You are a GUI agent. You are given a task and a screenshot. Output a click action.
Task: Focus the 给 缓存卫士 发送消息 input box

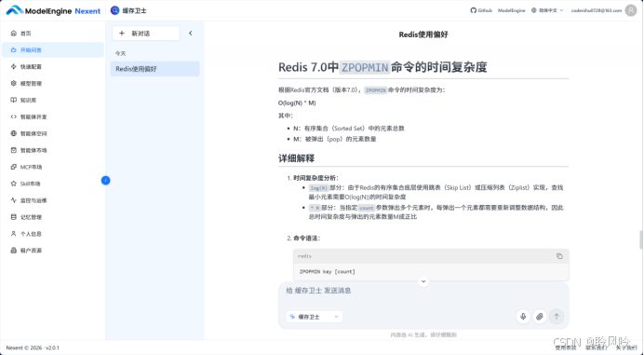pyautogui.click(x=423, y=291)
